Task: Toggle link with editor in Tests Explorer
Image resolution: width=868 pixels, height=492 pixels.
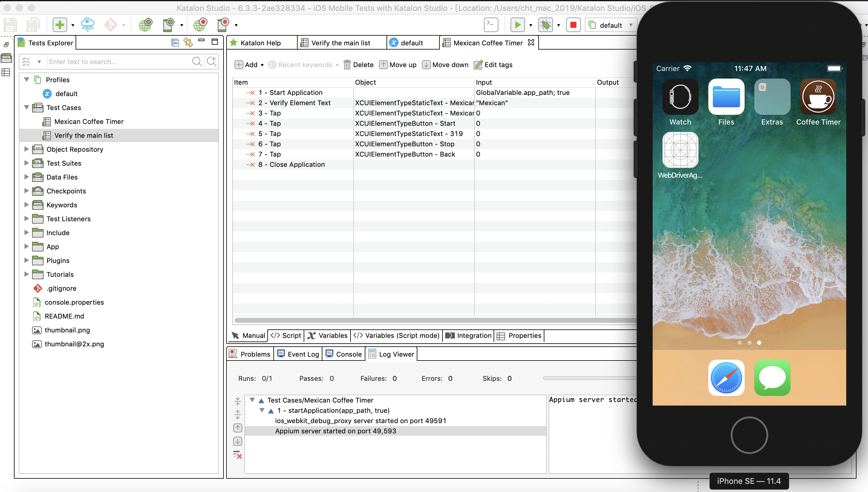Action: coord(188,42)
